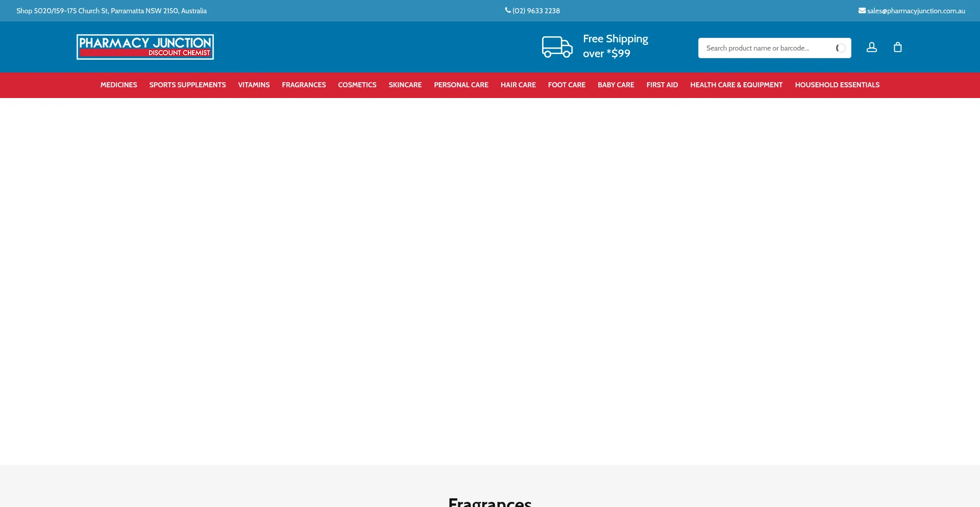Click the Pharmacy Junction logo
The height and width of the screenshot is (507, 980).
[145, 47]
